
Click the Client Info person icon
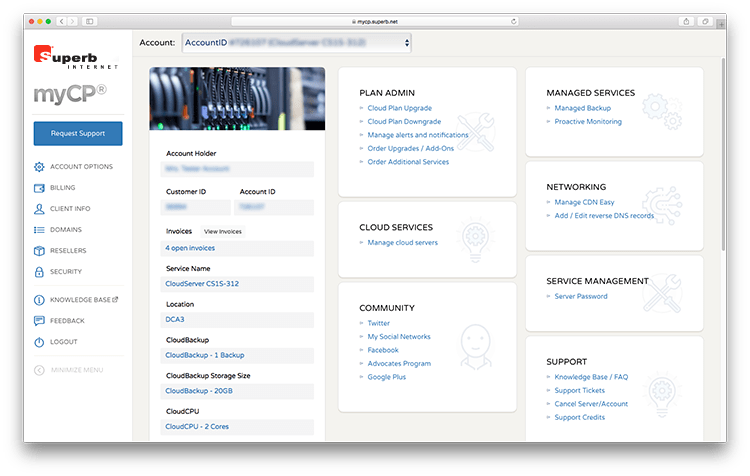click(x=39, y=209)
